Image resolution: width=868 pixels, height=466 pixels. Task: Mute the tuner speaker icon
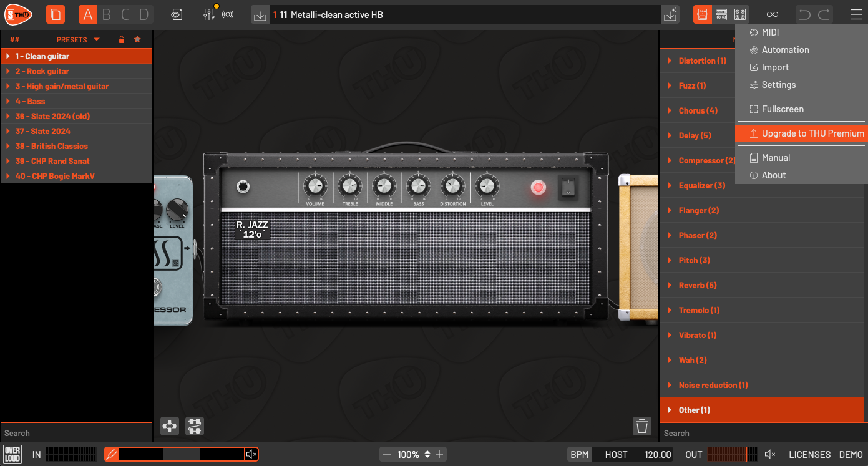point(251,454)
